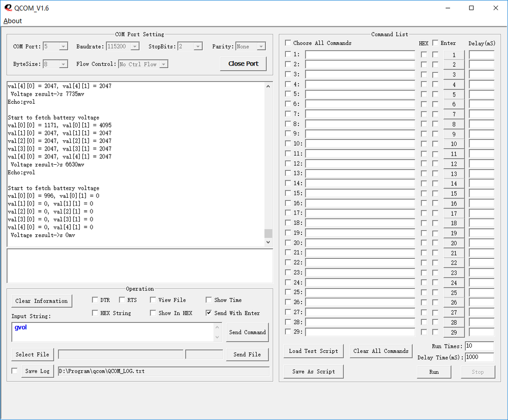Viewport: 508px width, 420px height.
Task: Enable the Save Log checkbox
Action: [x=14, y=371]
